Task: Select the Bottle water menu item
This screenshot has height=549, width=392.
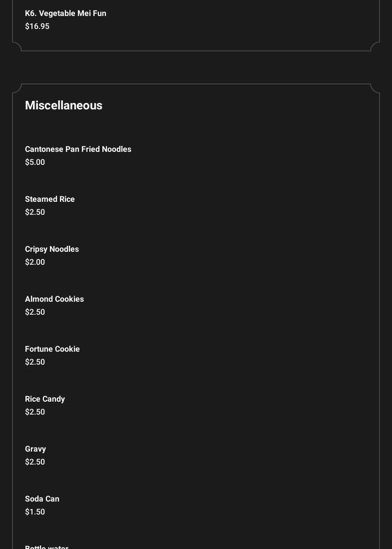Action: coord(46,547)
